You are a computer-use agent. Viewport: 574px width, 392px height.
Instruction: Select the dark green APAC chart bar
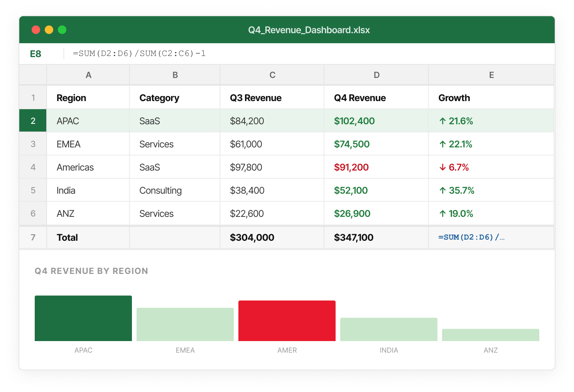point(83,318)
